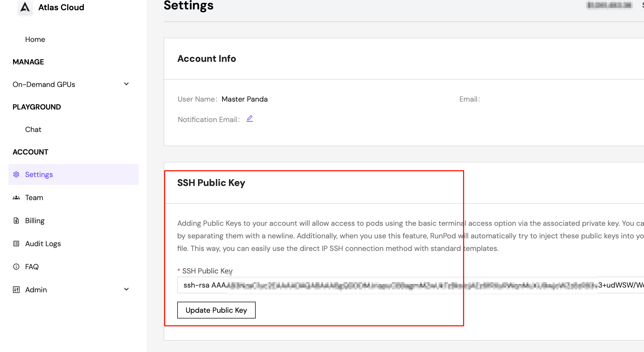Edit Notification Email with pencil icon
Screen dimensions: 644x352
point(250,119)
